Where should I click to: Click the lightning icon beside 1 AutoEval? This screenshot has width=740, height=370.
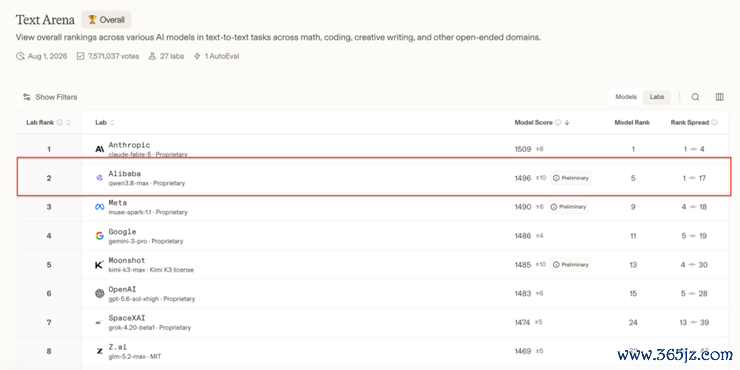197,56
